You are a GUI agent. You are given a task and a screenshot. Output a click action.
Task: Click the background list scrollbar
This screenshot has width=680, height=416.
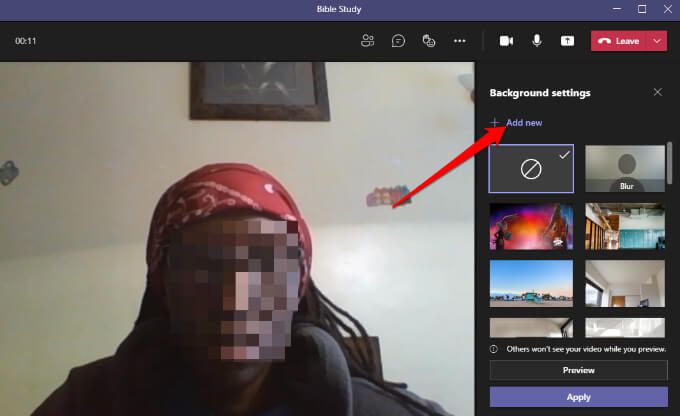[x=670, y=163]
